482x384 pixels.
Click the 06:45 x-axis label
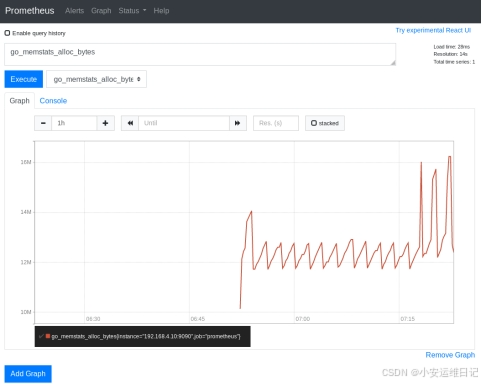[x=198, y=319]
